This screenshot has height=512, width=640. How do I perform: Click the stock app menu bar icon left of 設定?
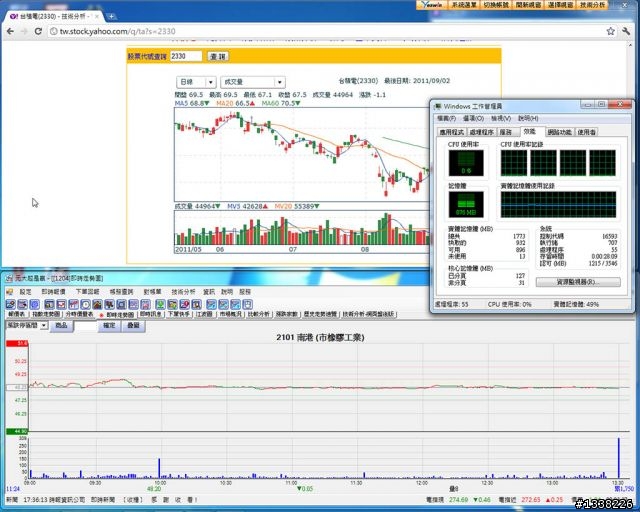pos(10,292)
